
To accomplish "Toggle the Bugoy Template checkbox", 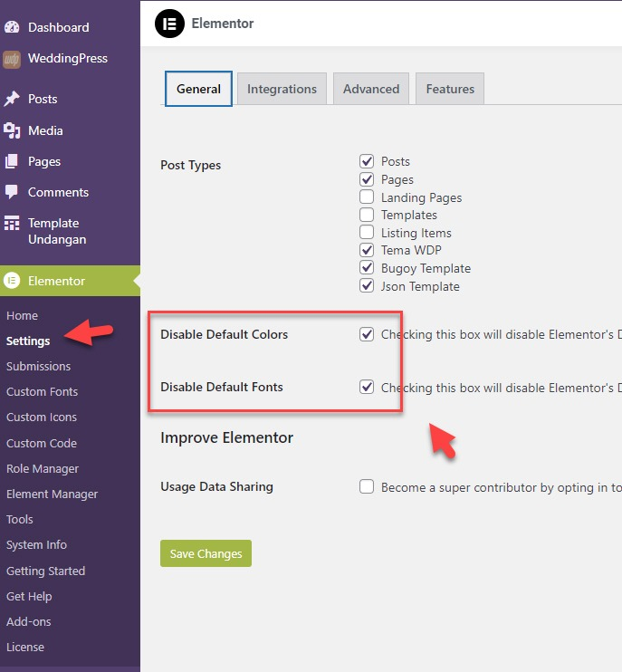I will click(x=367, y=267).
